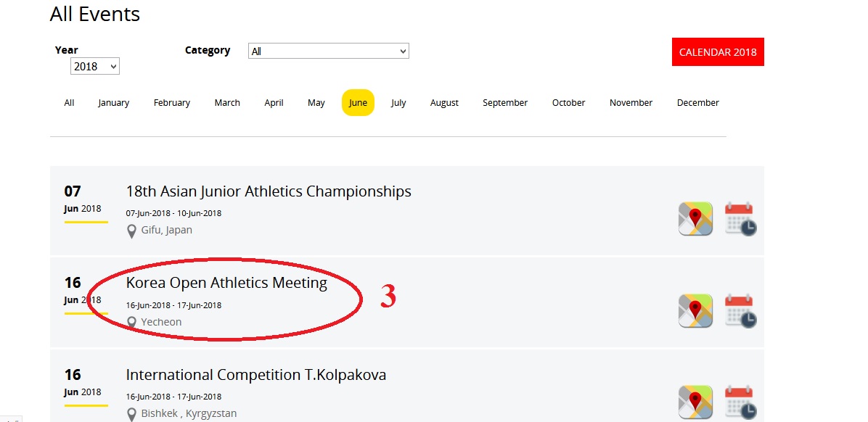Show events for All months
Image resolution: width=868 pixels, height=422 pixels.
69,103
